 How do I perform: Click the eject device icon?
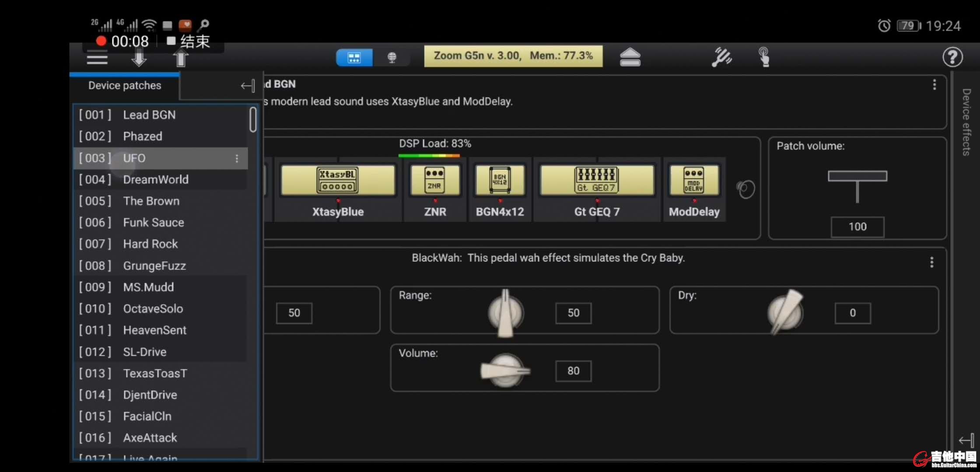[x=630, y=57]
